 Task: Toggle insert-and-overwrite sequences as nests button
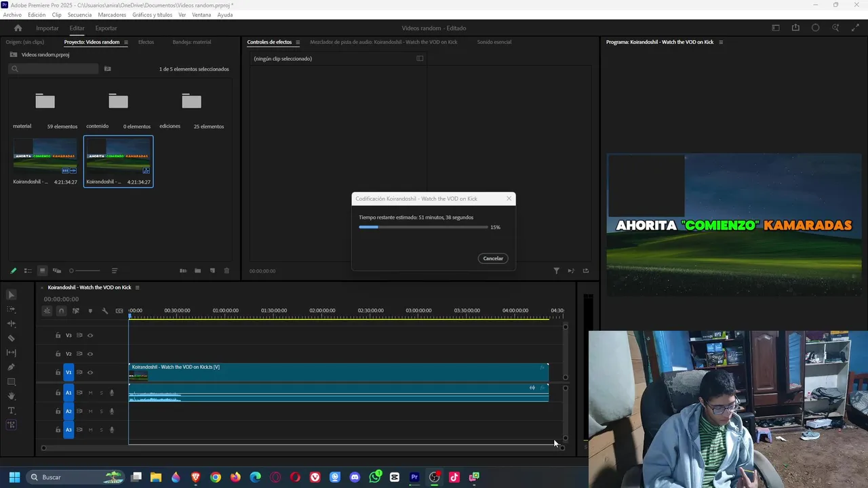click(47, 311)
